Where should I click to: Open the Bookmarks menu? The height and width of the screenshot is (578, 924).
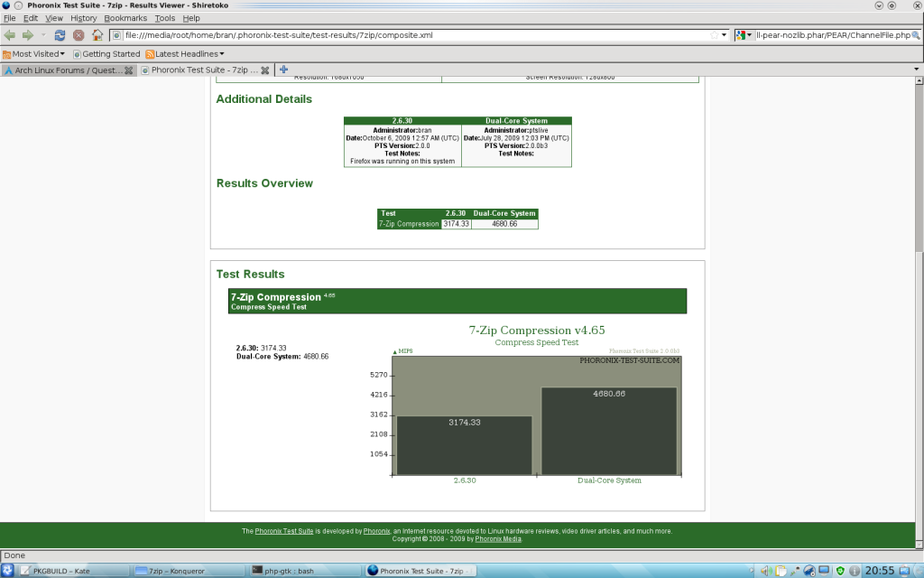click(x=125, y=18)
